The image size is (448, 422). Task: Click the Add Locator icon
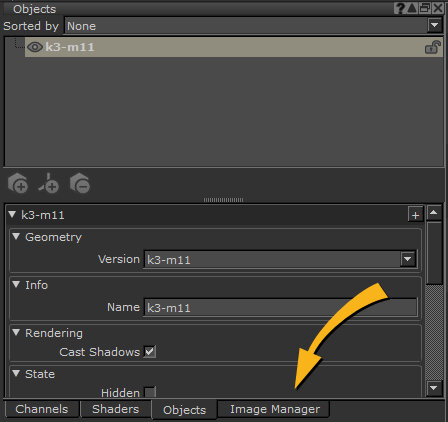pos(49,183)
